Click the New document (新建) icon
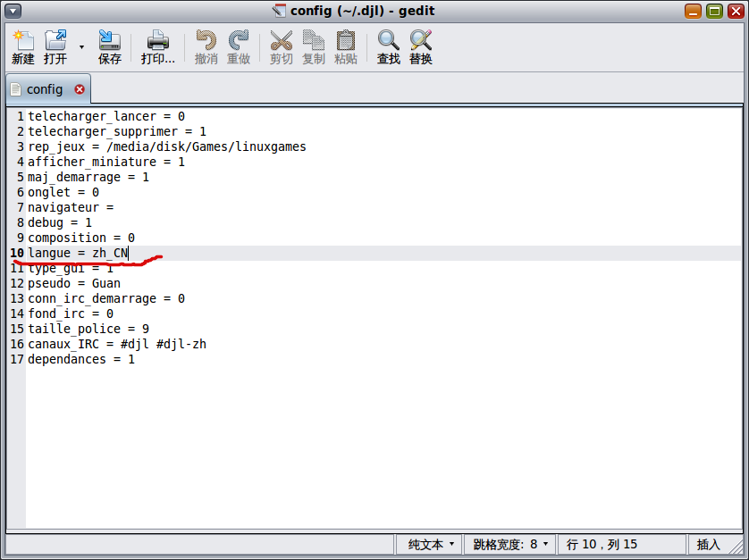The height and width of the screenshot is (560, 749). point(22,47)
